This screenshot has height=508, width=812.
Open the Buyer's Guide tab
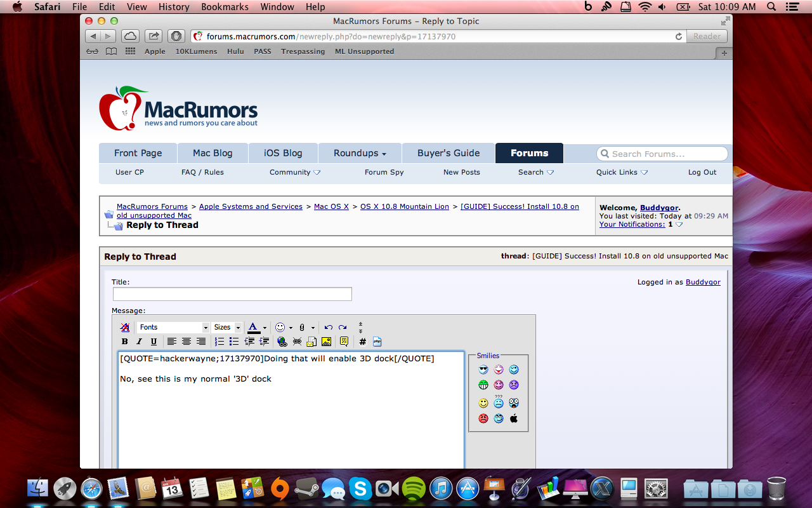pyautogui.click(x=449, y=153)
